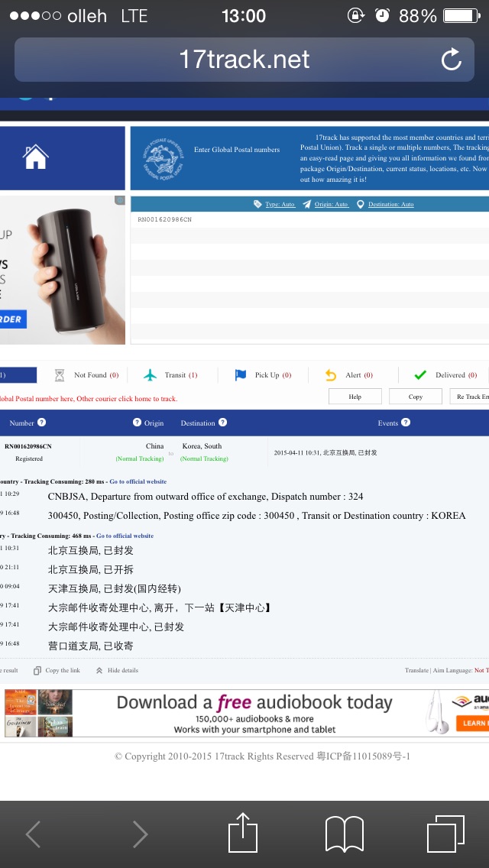The width and height of the screenshot is (489, 868).
Task: Tap the white home icon
Action: tap(36, 157)
